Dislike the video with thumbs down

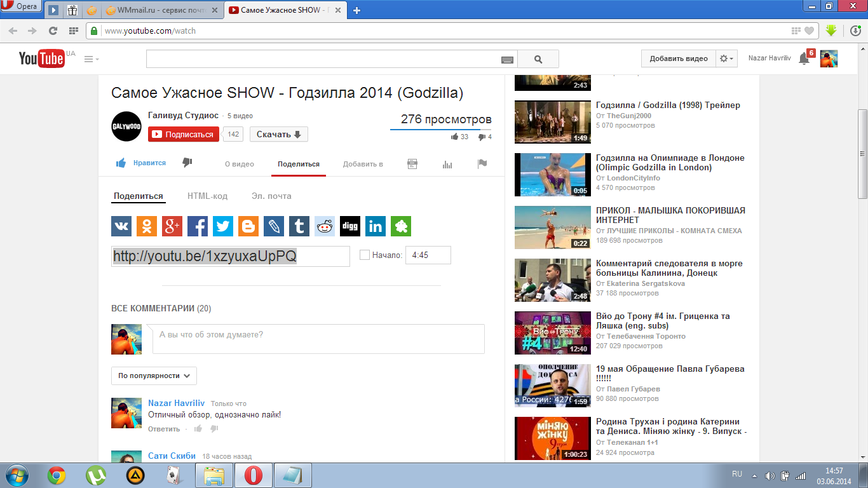(187, 163)
